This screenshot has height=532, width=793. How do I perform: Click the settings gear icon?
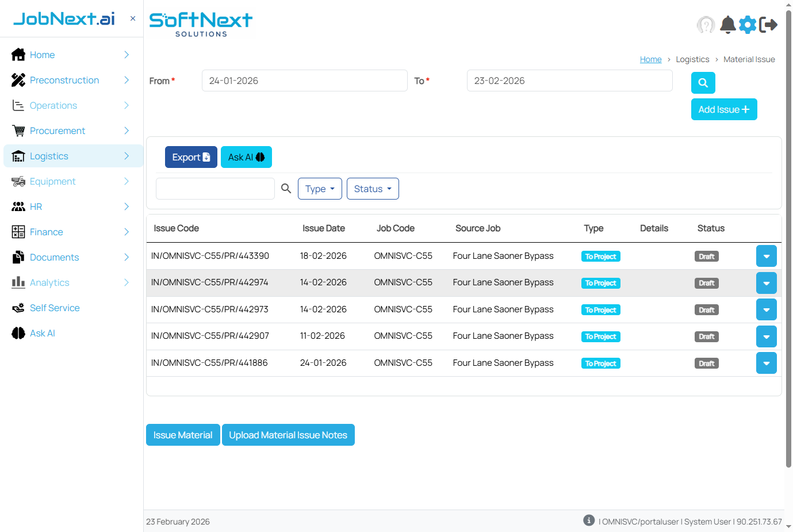[x=748, y=25]
